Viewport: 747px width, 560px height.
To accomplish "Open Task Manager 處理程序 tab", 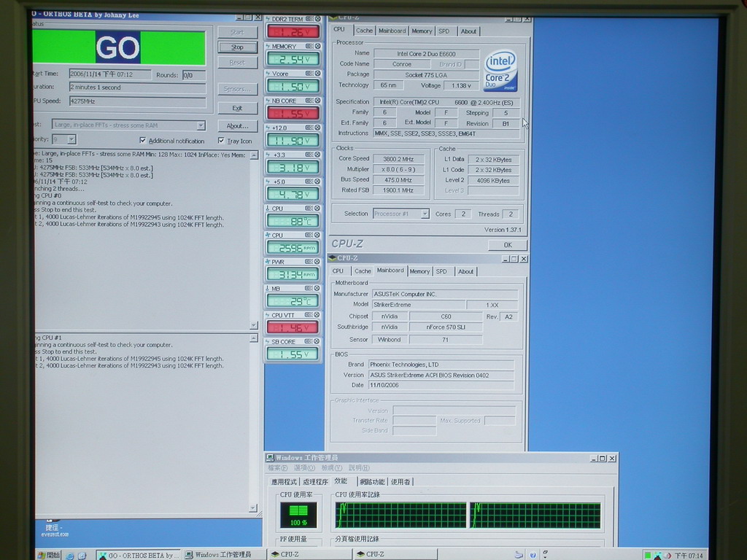I will 315,482.
